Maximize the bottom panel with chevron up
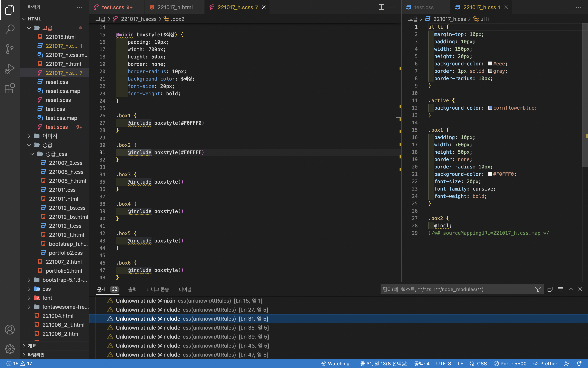This screenshot has width=588, height=368. (x=571, y=289)
